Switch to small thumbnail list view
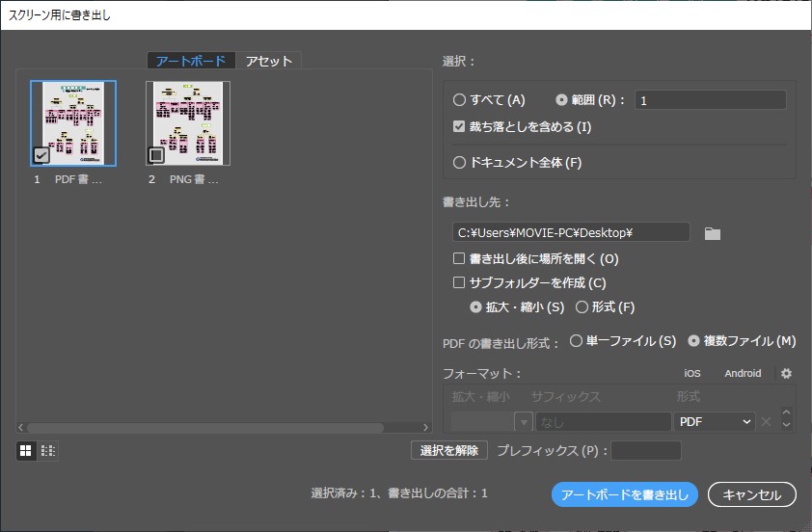Viewport: 812px width, 532px height. [x=48, y=450]
